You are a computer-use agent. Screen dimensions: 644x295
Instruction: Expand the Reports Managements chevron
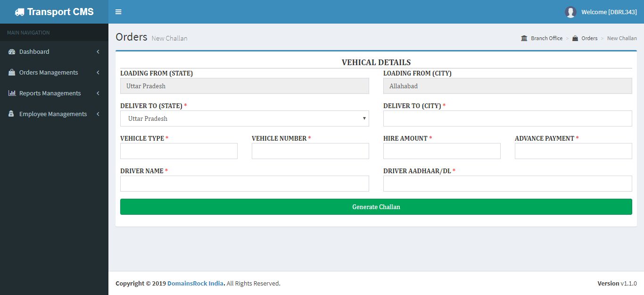click(98, 93)
